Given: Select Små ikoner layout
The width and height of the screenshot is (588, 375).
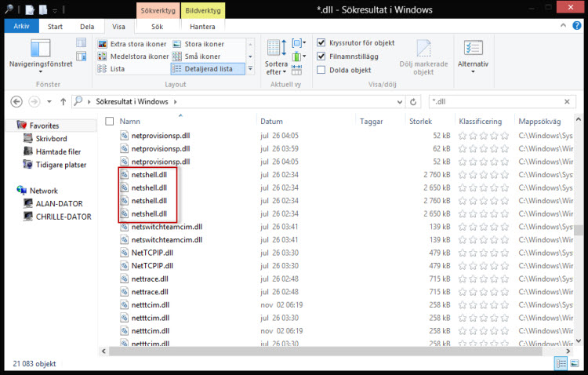Looking at the screenshot, I should [196, 56].
